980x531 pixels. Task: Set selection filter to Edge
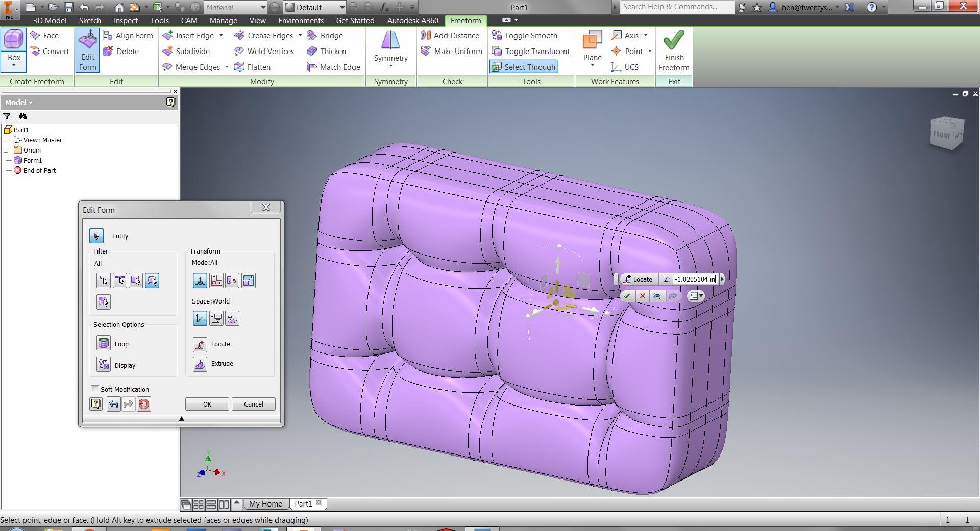(120, 281)
